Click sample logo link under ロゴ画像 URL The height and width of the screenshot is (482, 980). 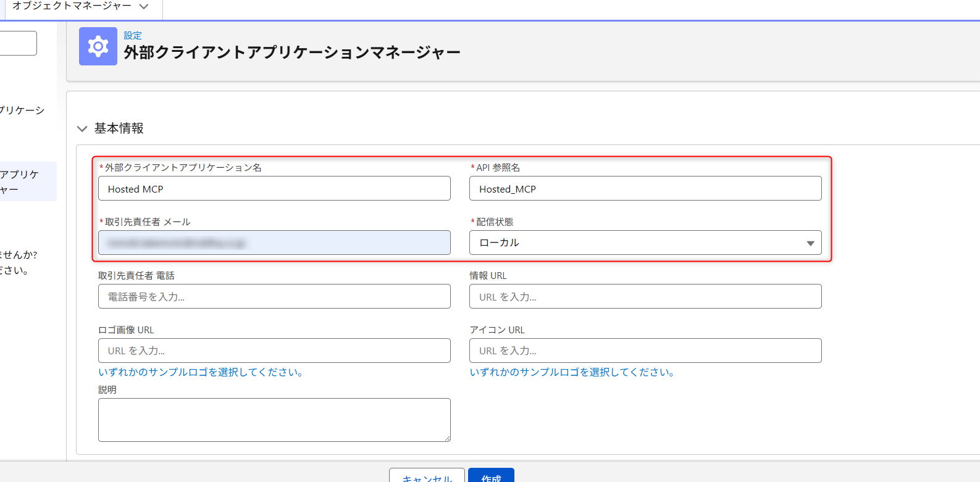[x=201, y=372]
